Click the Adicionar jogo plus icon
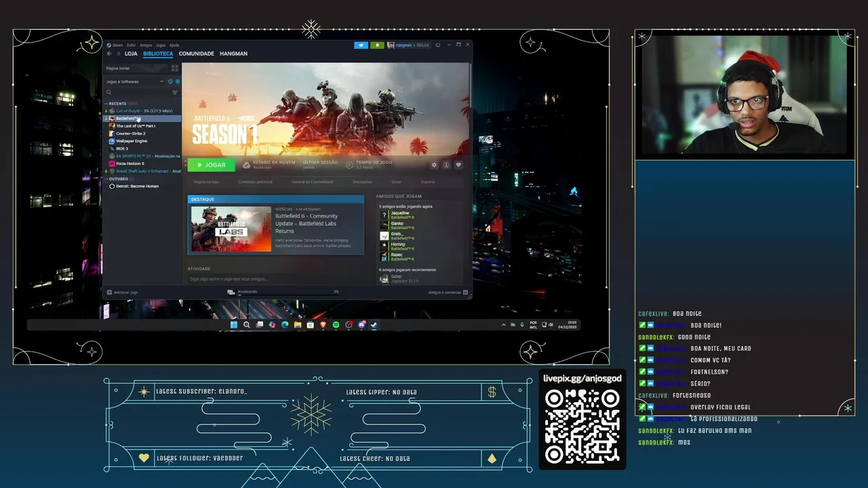Screen dimensions: 868x488 point(109,292)
